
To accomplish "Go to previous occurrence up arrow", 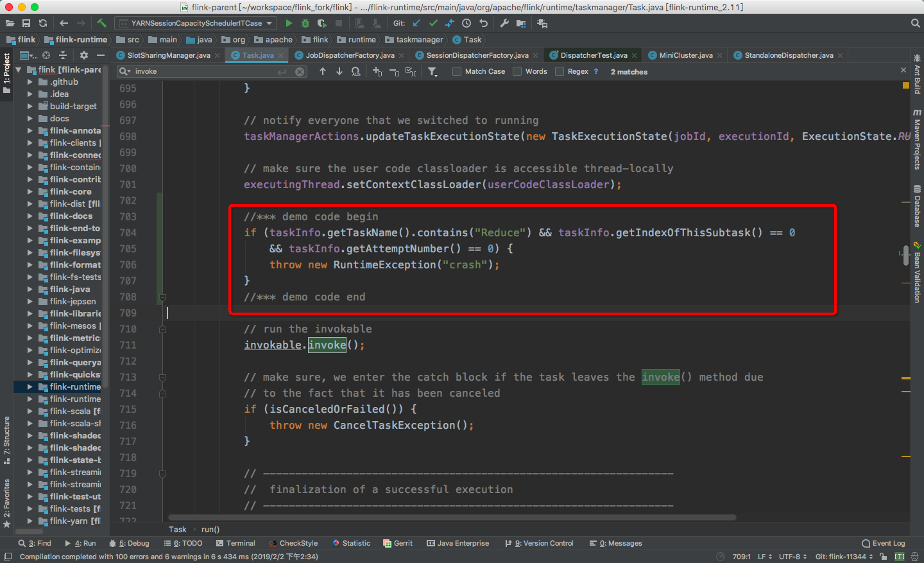I will point(323,71).
